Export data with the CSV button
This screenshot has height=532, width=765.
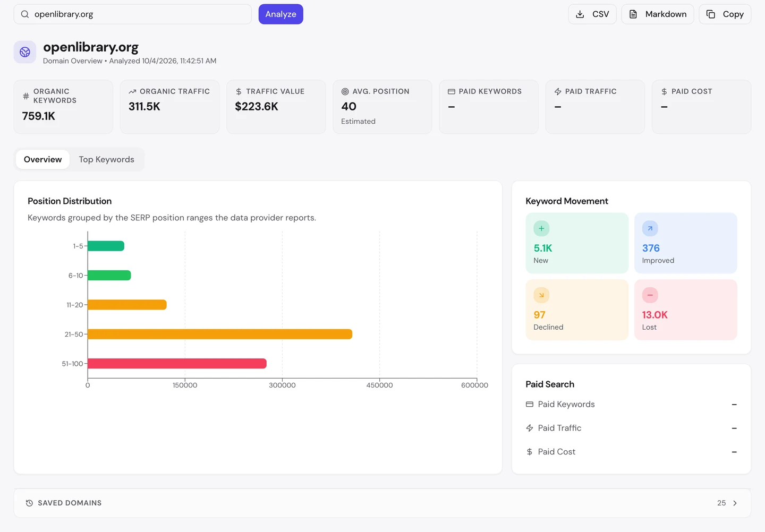coord(592,14)
